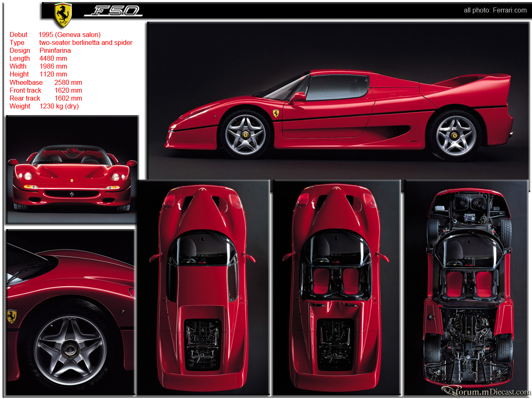The width and height of the screenshot is (532, 399).
Task: Click the length value '4480 mm'
Action: (53, 59)
